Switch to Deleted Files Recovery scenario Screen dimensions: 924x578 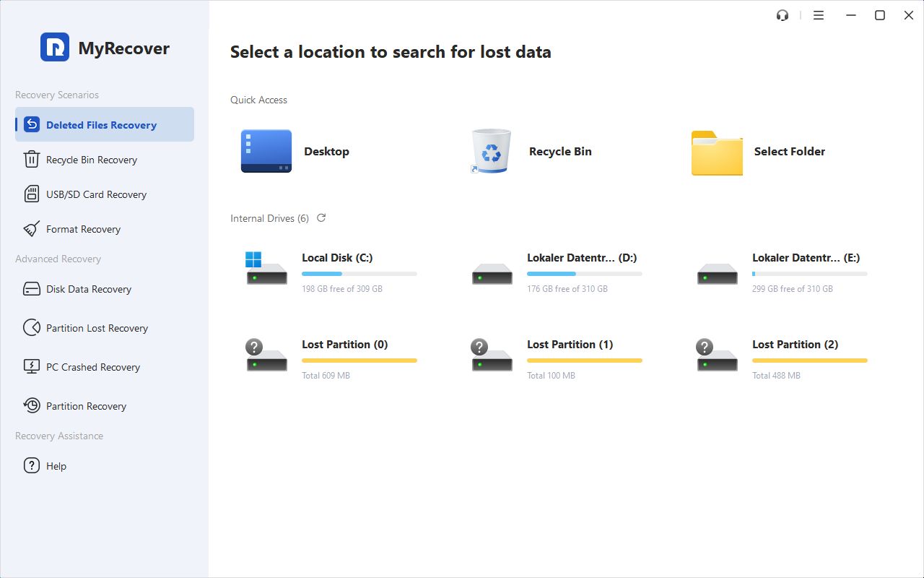(105, 124)
